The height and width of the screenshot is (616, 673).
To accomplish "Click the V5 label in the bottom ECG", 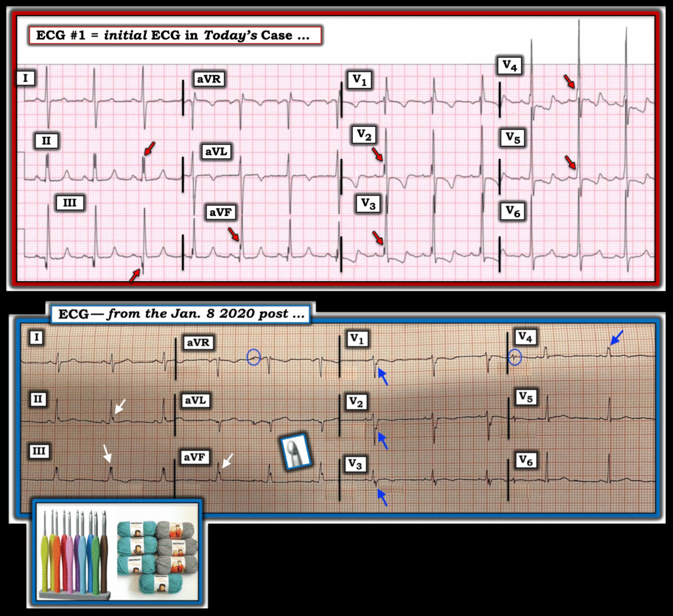I will 526,397.
